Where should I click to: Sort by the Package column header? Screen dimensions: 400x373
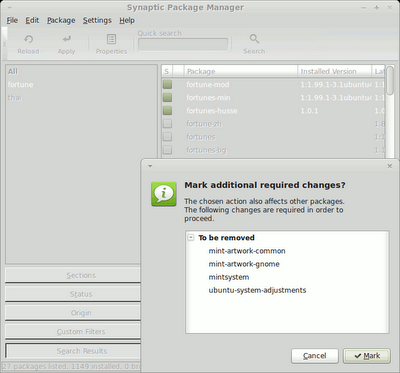(x=240, y=71)
